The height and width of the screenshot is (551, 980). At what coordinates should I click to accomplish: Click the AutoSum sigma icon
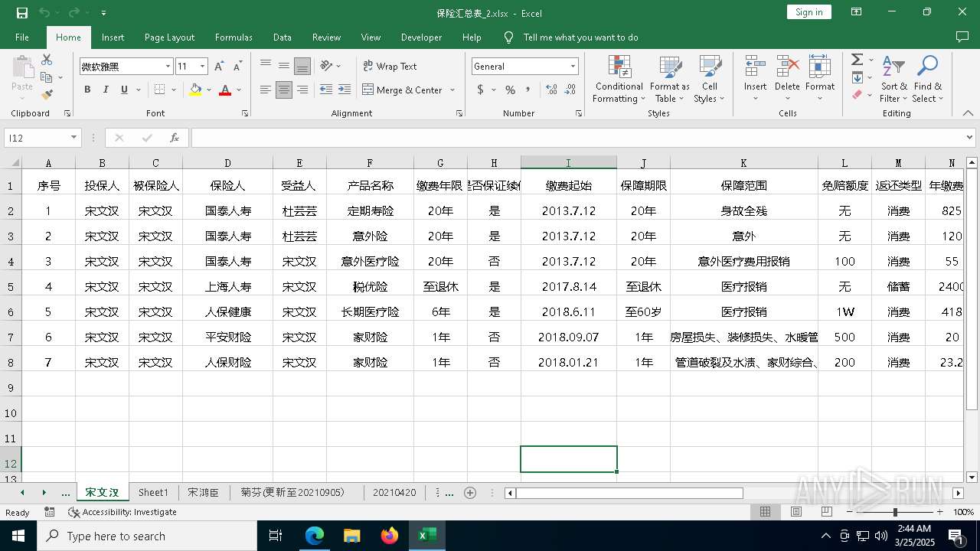click(x=857, y=60)
